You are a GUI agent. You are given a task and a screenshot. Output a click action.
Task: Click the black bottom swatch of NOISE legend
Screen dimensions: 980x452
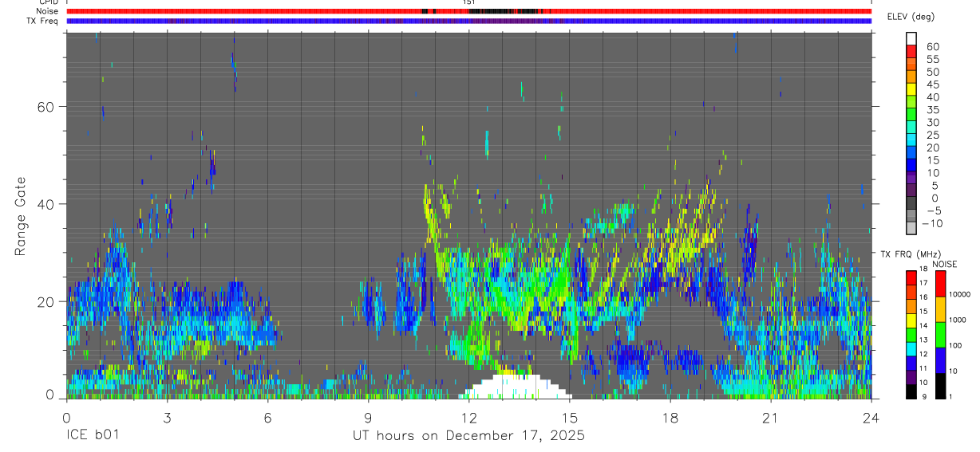pyautogui.click(x=941, y=387)
